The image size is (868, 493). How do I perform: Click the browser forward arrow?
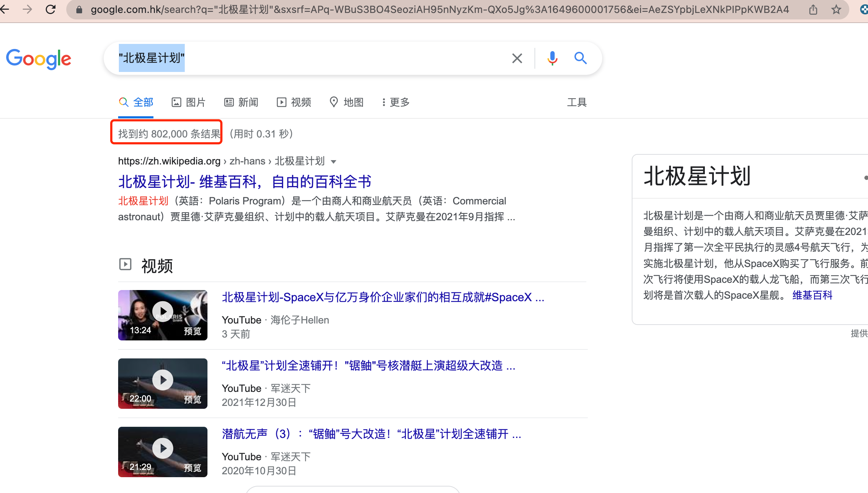(x=27, y=9)
